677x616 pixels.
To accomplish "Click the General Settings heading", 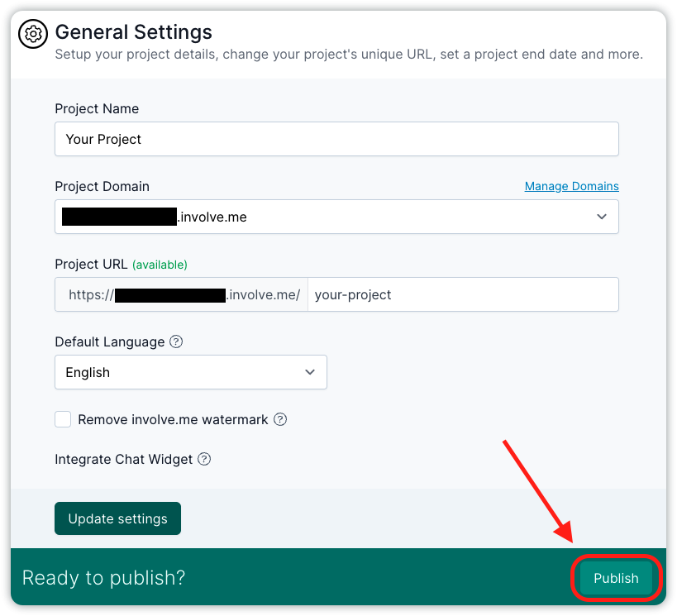I will point(133,32).
